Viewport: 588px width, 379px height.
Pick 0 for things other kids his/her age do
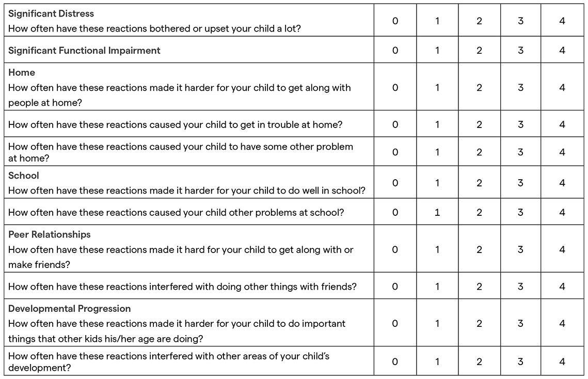pyautogui.click(x=395, y=324)
